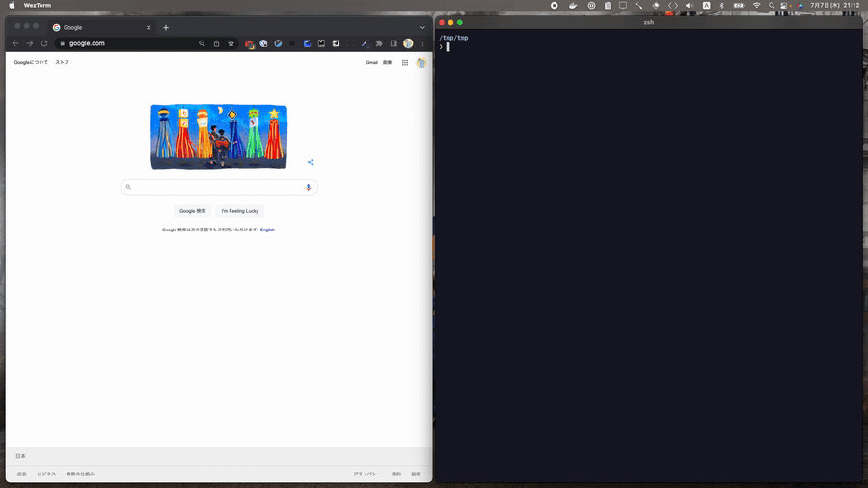Open the Apple menu
The image size is (868, 488).
[x=12, y=5]
